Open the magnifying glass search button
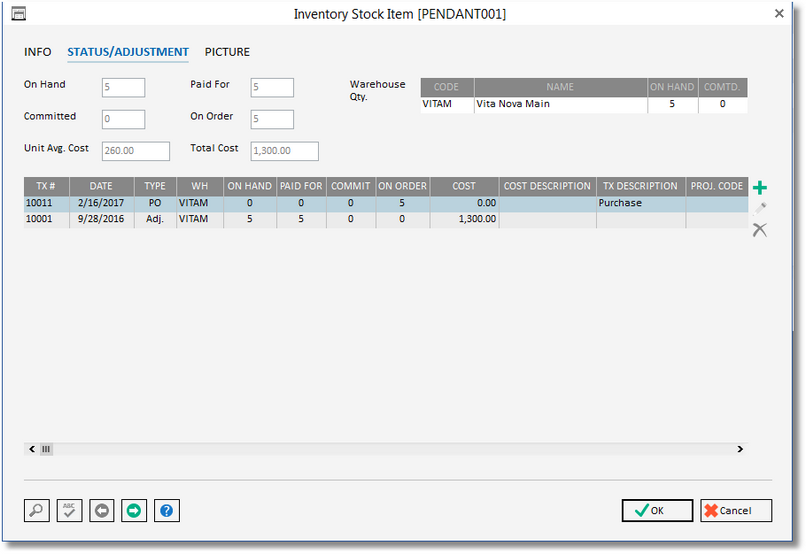 tap(36, 511)
